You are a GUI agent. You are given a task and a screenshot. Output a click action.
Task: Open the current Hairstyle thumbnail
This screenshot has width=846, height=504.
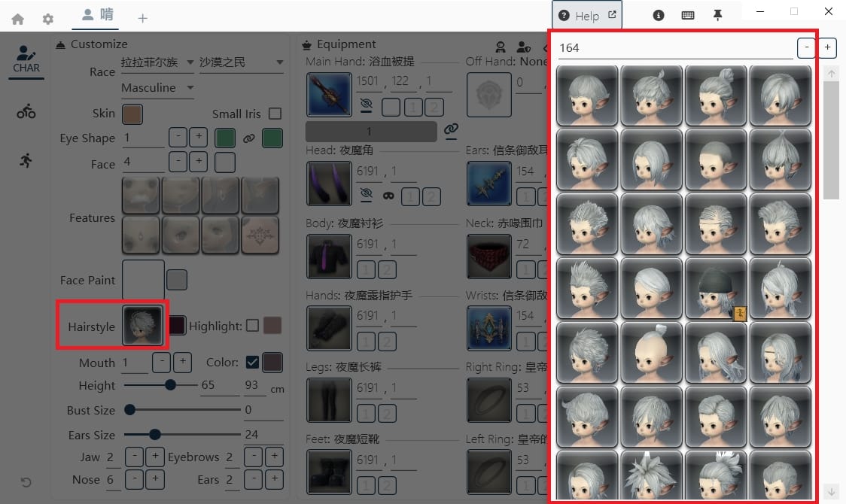142,325
